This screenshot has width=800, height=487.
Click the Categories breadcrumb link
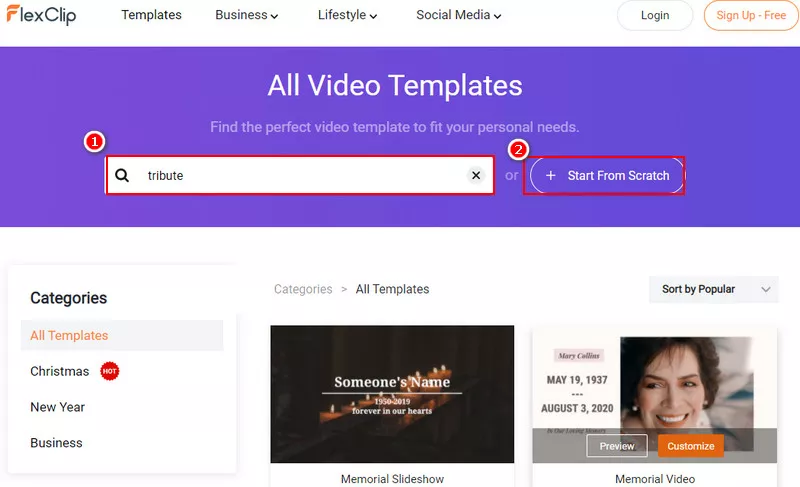click(303, 289)
